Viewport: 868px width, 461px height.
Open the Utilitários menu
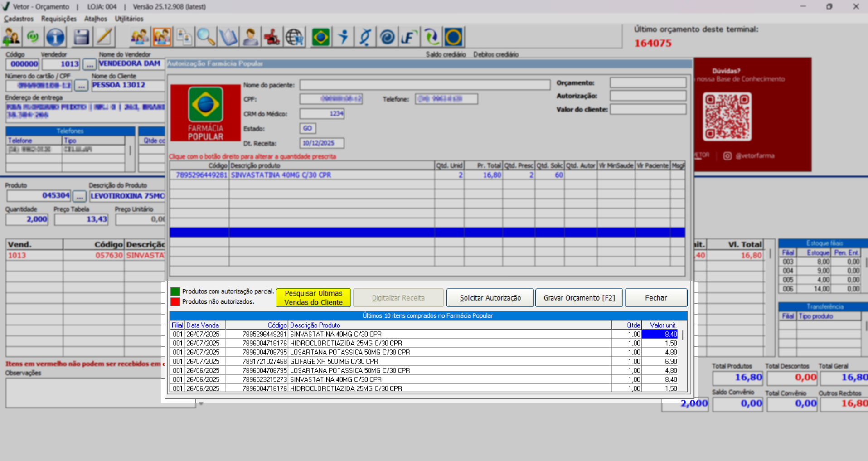coord(129,19)
